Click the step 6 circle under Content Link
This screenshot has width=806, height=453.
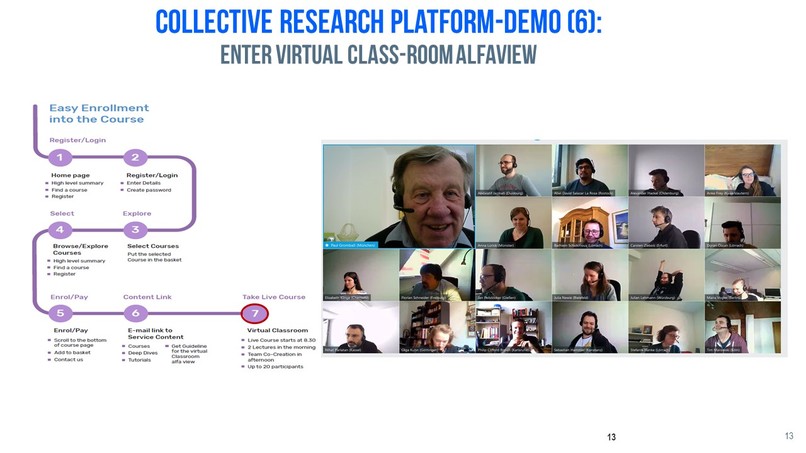pyautogui.click(x=135, y=313)
